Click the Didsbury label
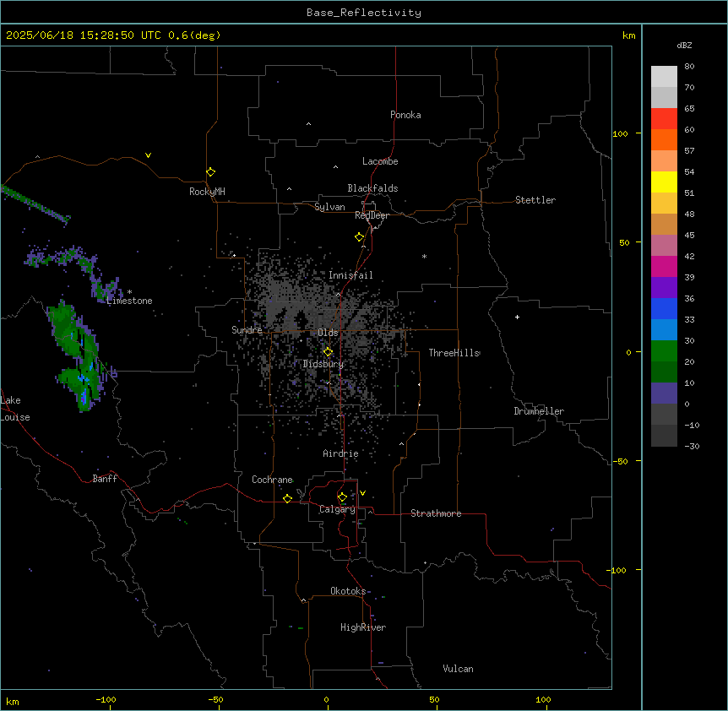 [x=323, y=364]
